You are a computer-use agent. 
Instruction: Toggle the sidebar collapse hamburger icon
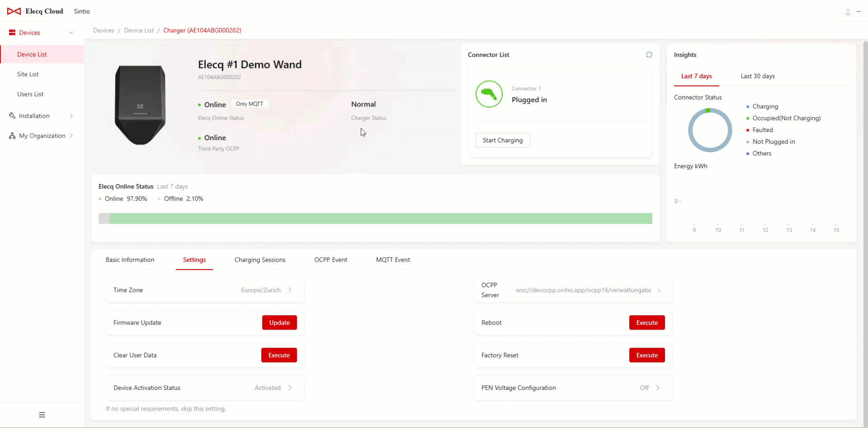(42, 415)
